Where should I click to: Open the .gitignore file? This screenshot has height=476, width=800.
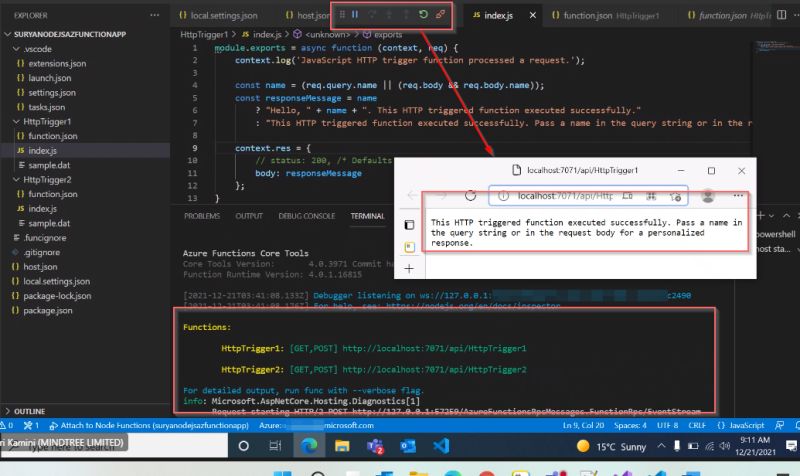pos(41,253)
